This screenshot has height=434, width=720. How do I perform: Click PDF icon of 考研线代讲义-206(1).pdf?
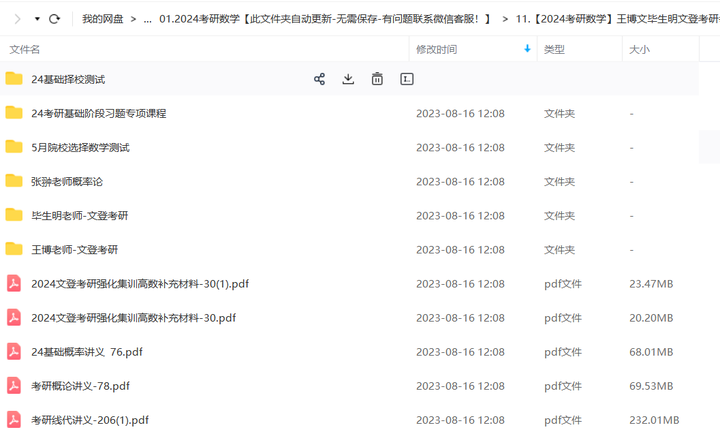(x=14, y=419)
